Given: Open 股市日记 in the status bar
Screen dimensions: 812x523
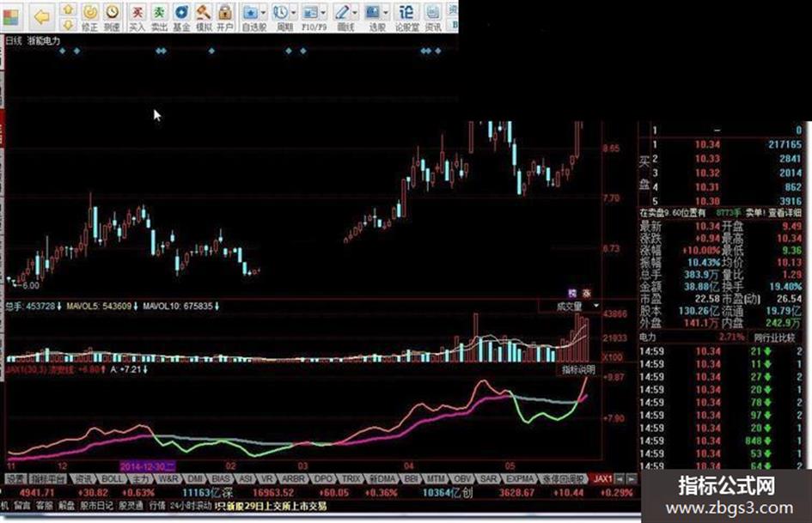Looking at the screenshot, I should [x=96, y=506].
